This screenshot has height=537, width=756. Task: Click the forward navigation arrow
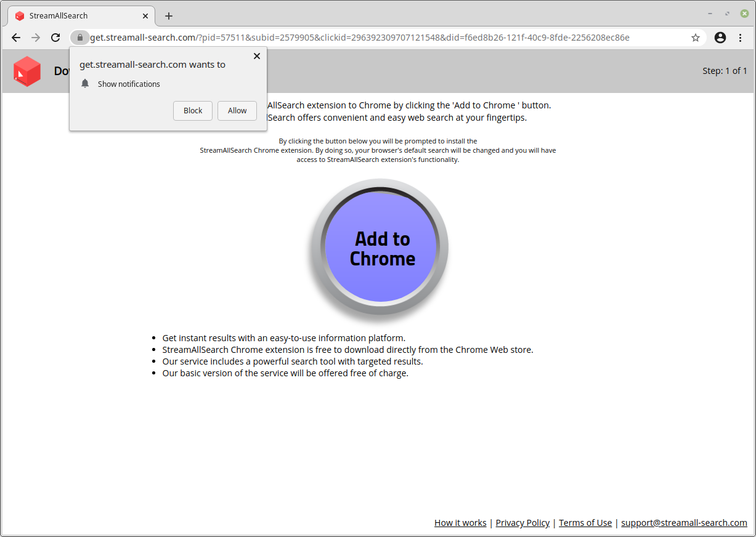(36, 38)
